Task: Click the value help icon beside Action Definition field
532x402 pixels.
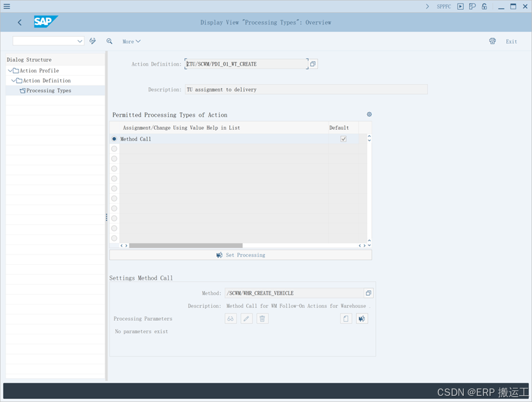Action: (x=313, y=63)
